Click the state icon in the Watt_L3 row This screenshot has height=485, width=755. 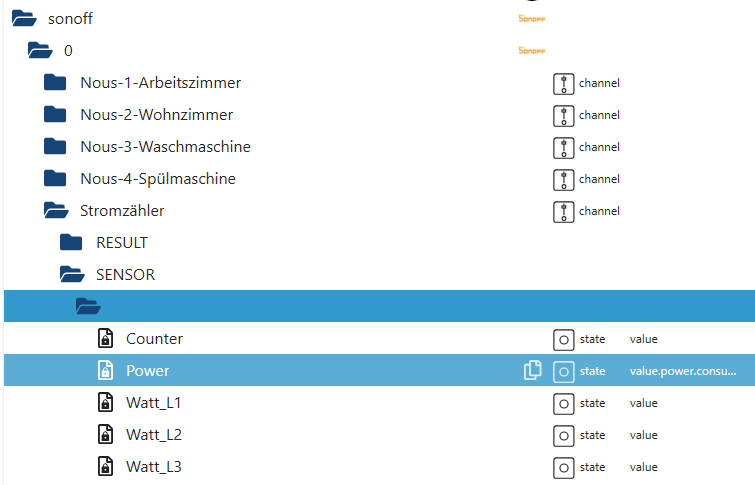(564, 467)
